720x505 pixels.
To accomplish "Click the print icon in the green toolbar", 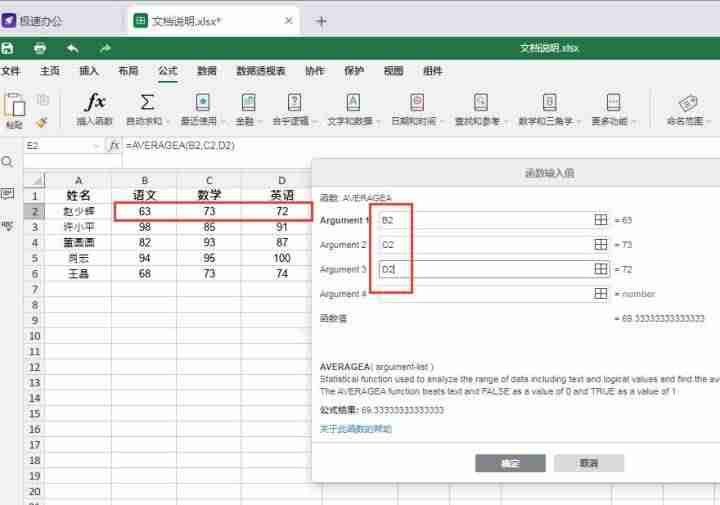I will (x=40, y=48).
